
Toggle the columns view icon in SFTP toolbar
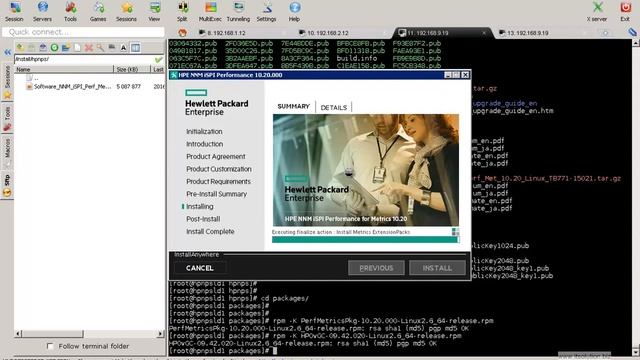coord(135,48)
